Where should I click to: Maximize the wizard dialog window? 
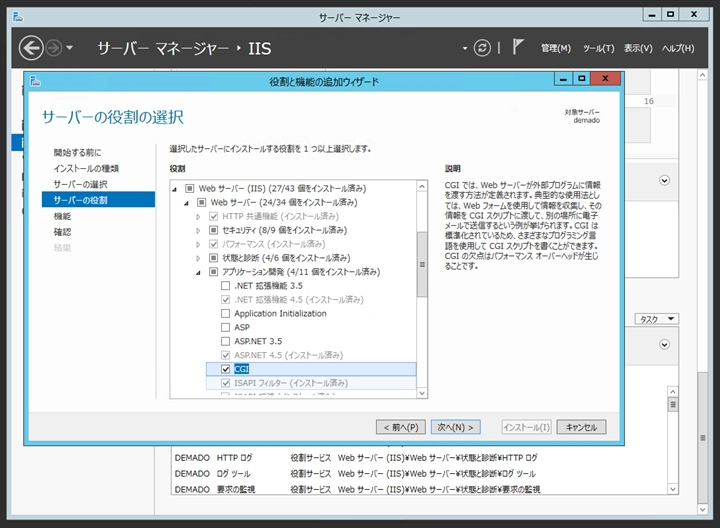[x=582, y=79]
